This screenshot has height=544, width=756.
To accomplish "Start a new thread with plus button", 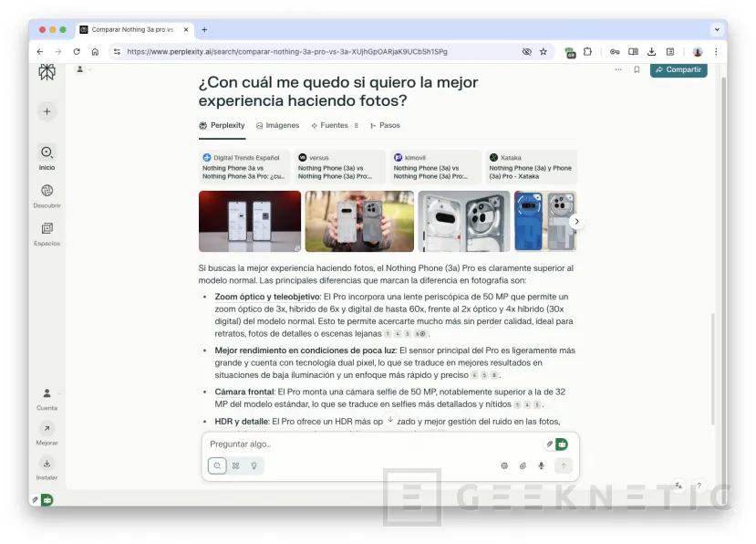I will click(x=47, y=111).
